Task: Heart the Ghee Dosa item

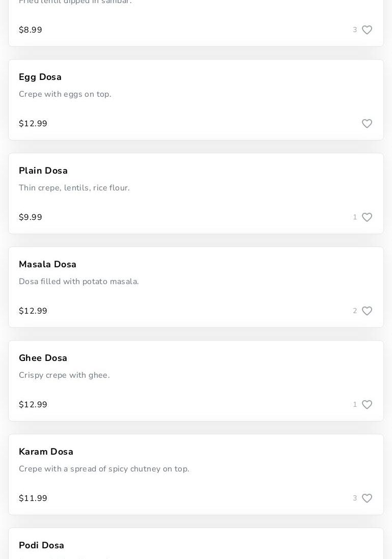Action: (x=367, y=405)
